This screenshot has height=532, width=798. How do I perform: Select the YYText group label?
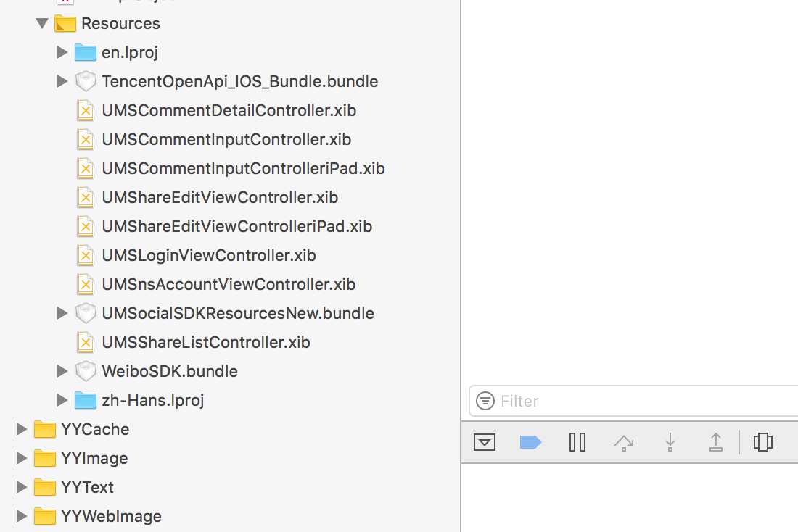point(87,487)
